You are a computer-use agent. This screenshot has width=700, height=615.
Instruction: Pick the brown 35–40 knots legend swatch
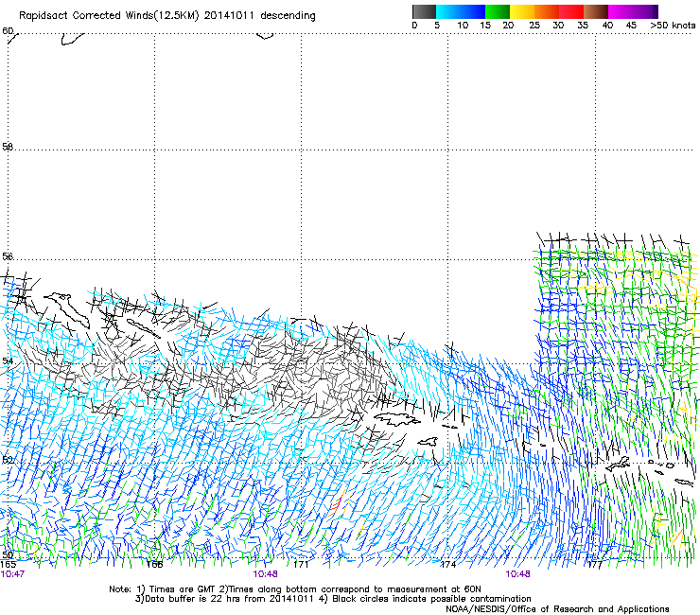coord(596,11)
